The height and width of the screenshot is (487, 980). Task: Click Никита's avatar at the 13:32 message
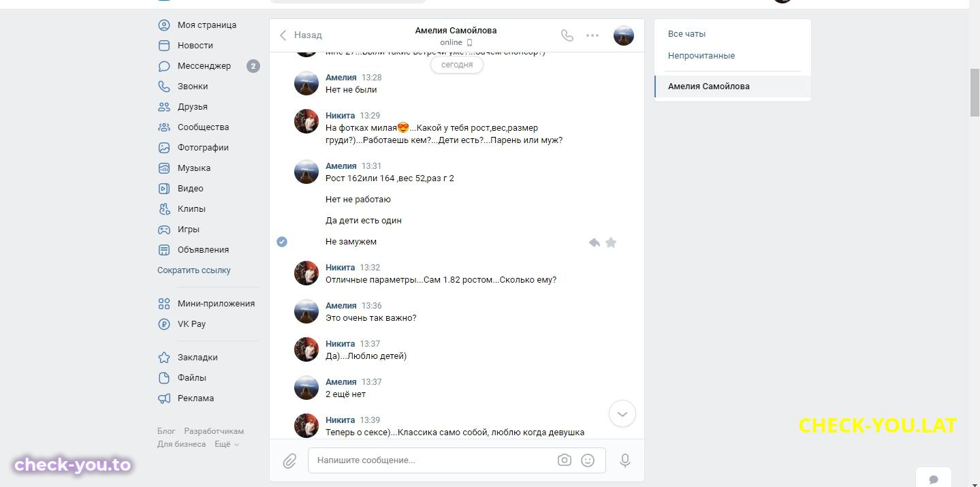point(306,273)
